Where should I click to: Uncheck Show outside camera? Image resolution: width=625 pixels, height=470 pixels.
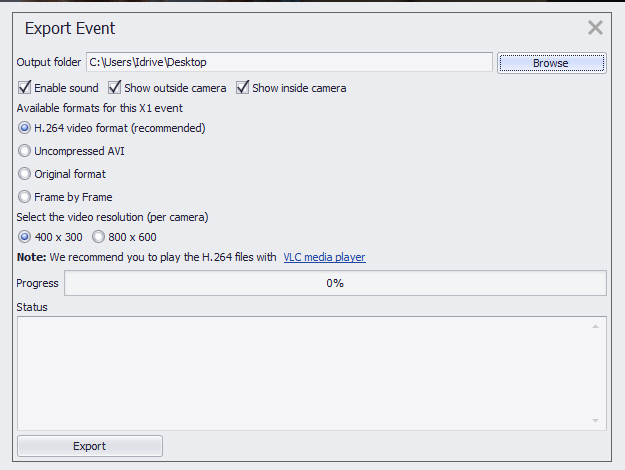point(115,88)
